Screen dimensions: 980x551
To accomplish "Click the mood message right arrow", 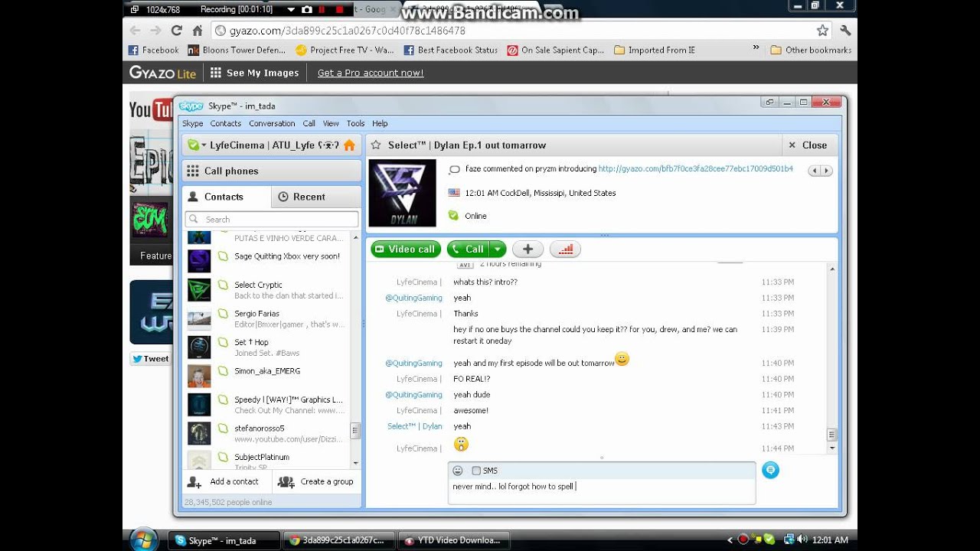I will pyautogui.click(x=825, y=171).
